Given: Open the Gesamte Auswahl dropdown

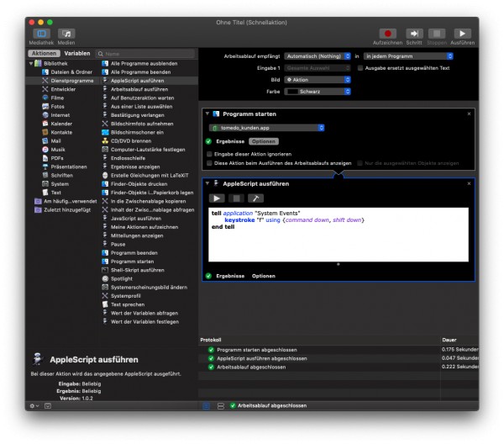Looking at the screenshot, I should point(318,68).
